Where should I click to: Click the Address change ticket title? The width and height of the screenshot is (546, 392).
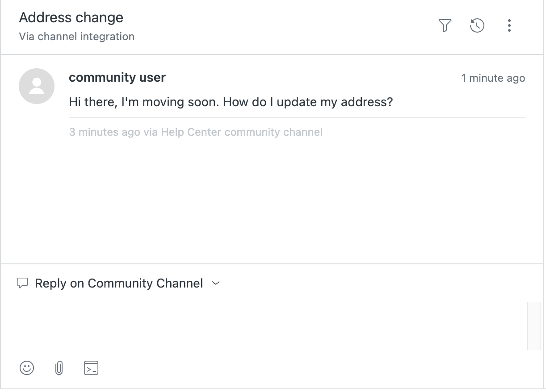click(x=71, y=18)
